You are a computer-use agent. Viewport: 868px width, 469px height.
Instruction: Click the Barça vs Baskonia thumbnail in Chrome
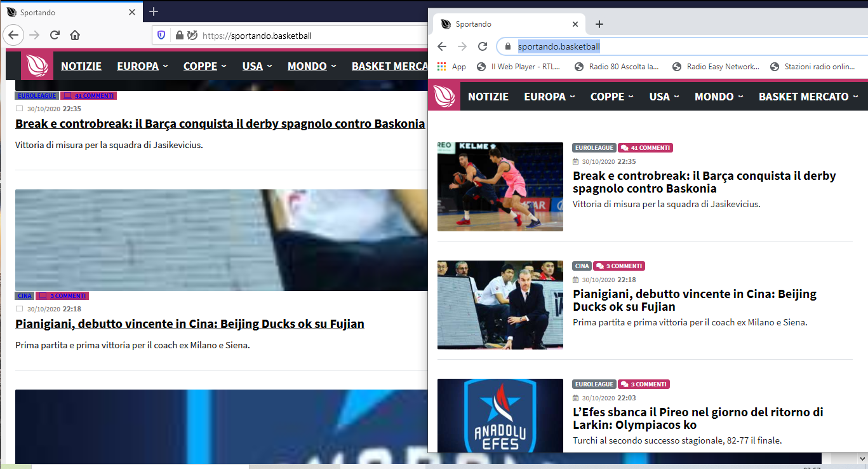(500, 187)
